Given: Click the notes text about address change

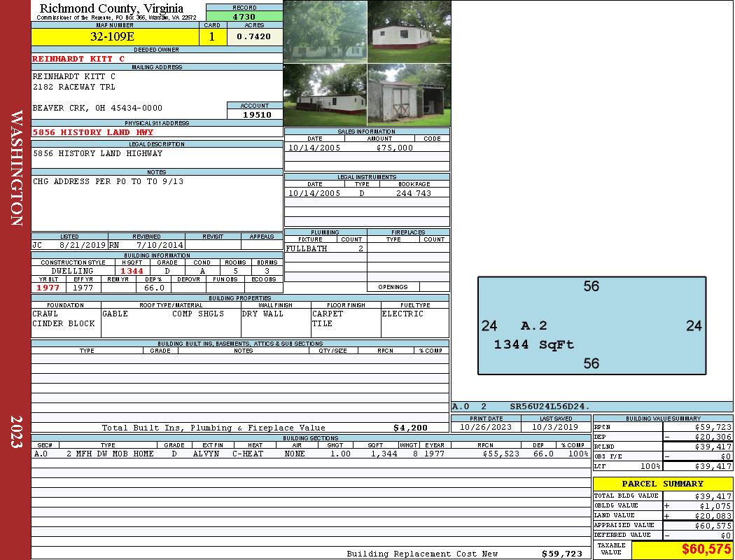Looking at the screenshot, I should 108,181.
